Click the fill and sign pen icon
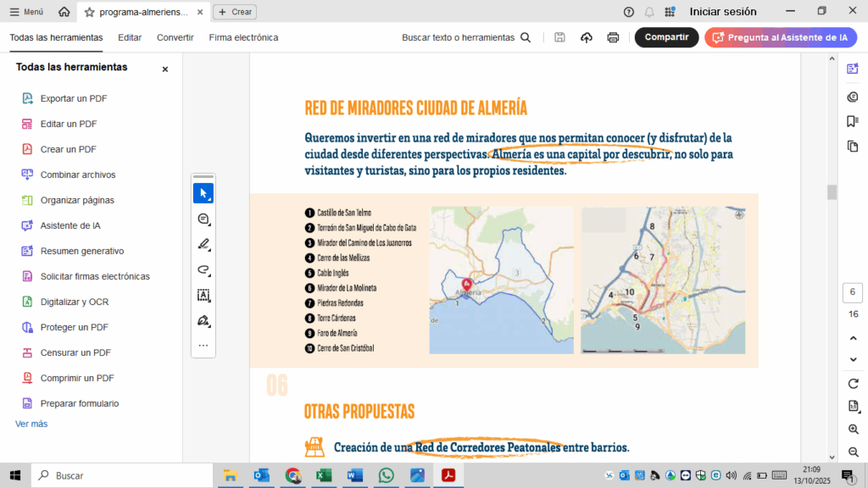 (203, 321)
